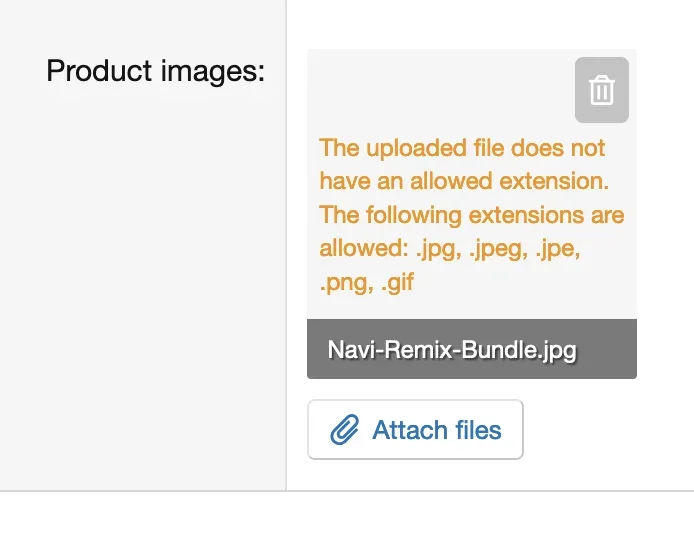Open the Attach files dialog
This screenshot has width=694, height=534.
pyautogui.click(x=416, y=430)
